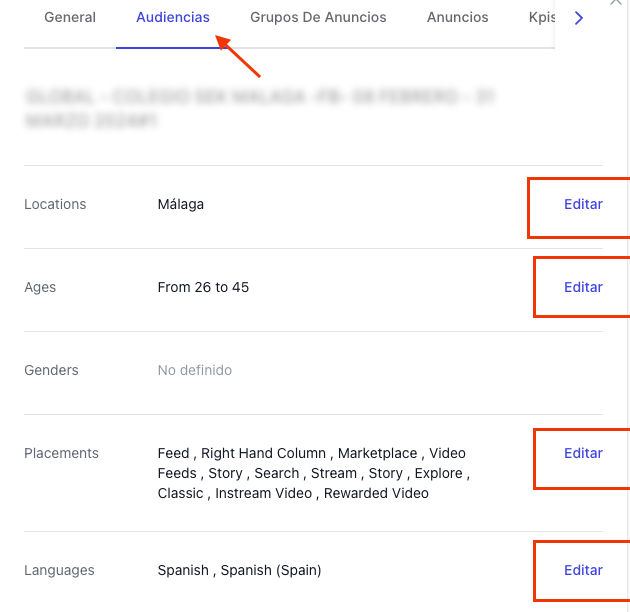Go to the Anuncios tab
Screen dimensions: 630x612
pyautogui.click(x=458, y=17)
